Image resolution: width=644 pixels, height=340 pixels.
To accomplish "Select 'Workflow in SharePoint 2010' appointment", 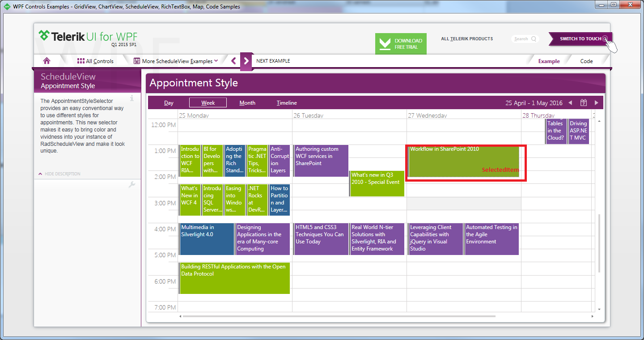I will pyautogui.click(x=464, y=161).
